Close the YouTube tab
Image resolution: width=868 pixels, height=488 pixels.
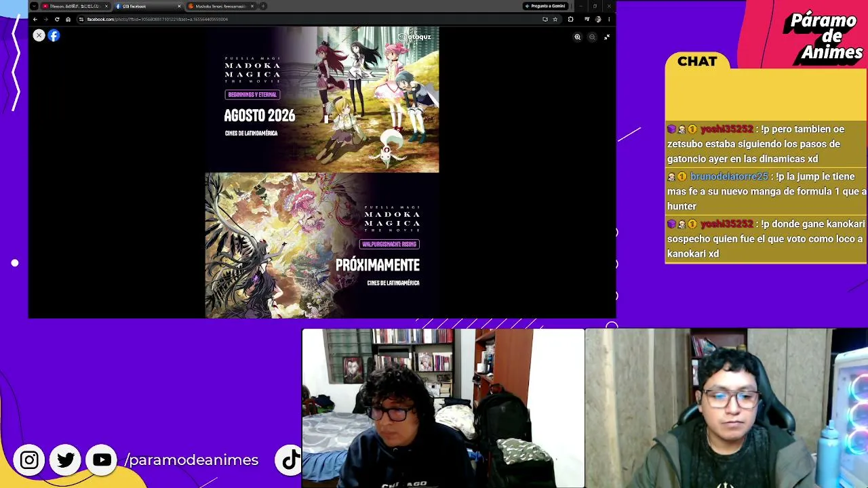click(106, 6)
